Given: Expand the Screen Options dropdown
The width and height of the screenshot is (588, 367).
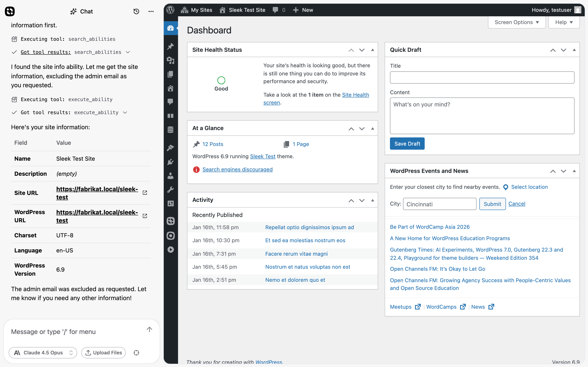Looking at the screenshot, I should tap(517, 22).
